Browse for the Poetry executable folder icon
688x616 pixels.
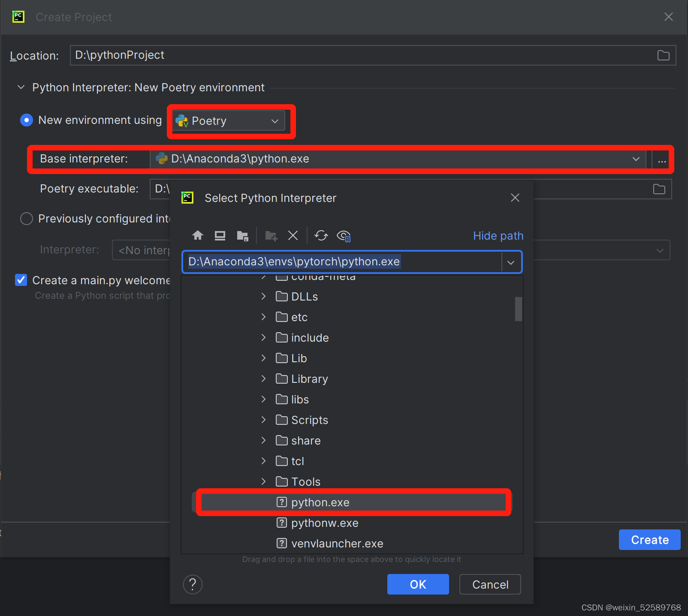click(x=659, y=189)
